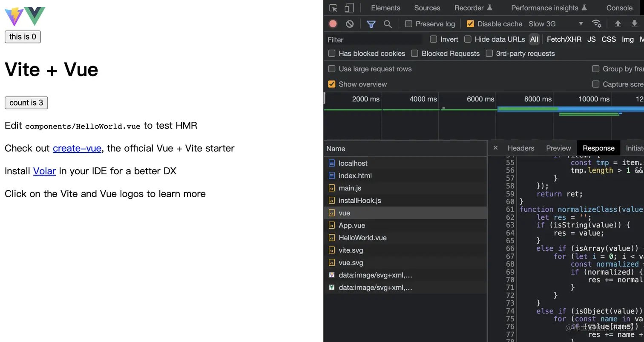
Task: Click the 'this is 0' button
Action: point(23,37)
